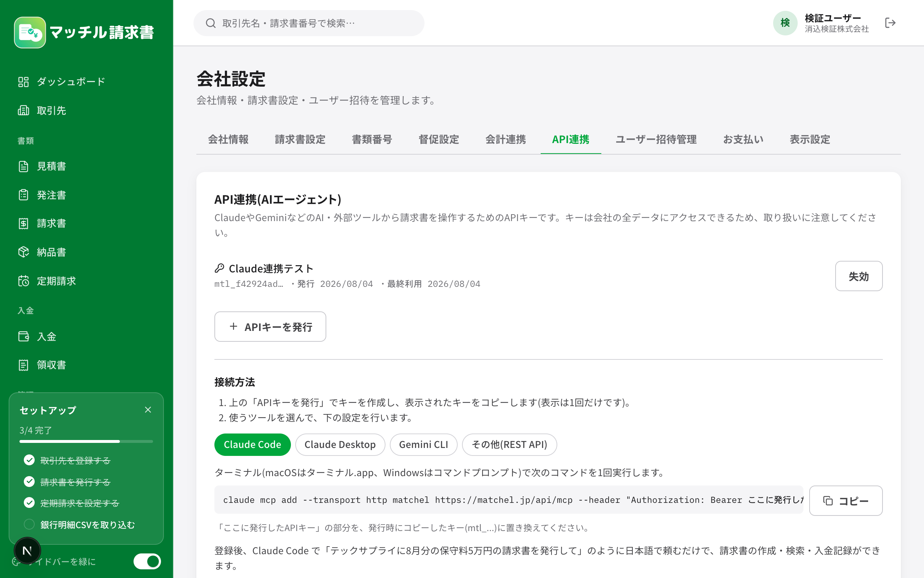Switch to 表示設定 tab
Viewport: 924px width, 578px height.
pos(810,139)
